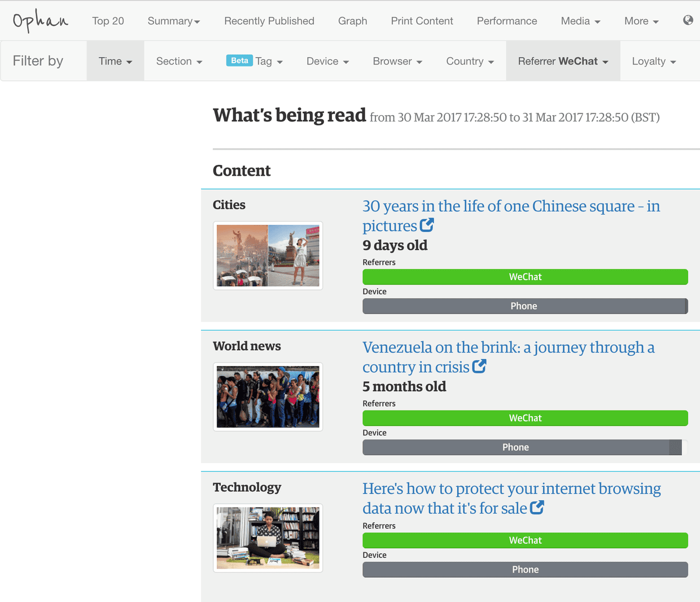Open external link icon for Venezuela article
This screenshot has height=602, width=700.
point(479,367)
